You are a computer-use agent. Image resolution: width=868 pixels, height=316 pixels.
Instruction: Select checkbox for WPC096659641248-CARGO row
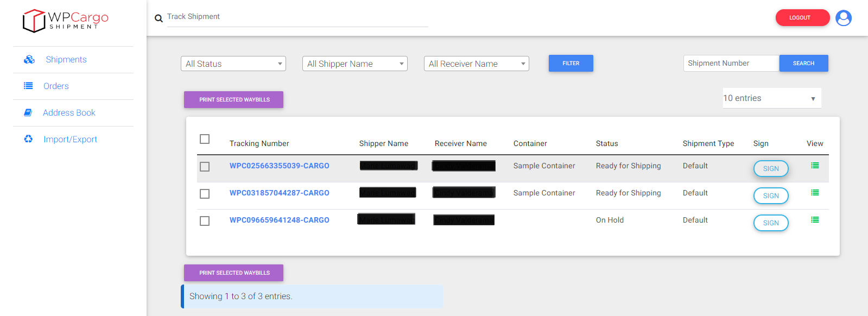coord(205,221)
